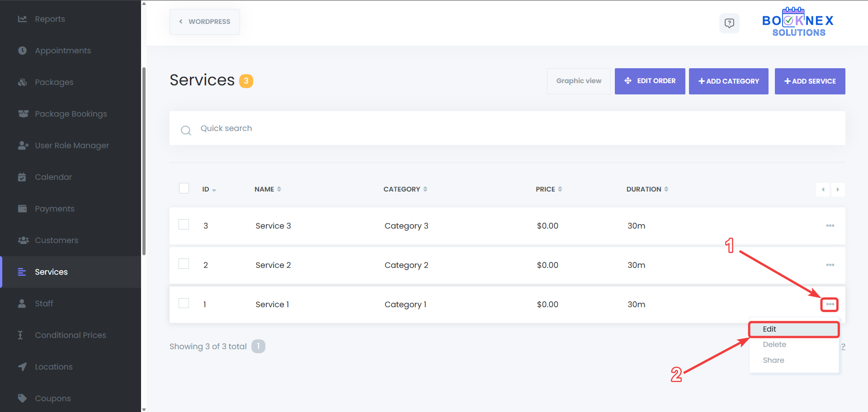Toggle the select-all header checkbox
Screen dimensions: 868x412
tap(184, 188)
